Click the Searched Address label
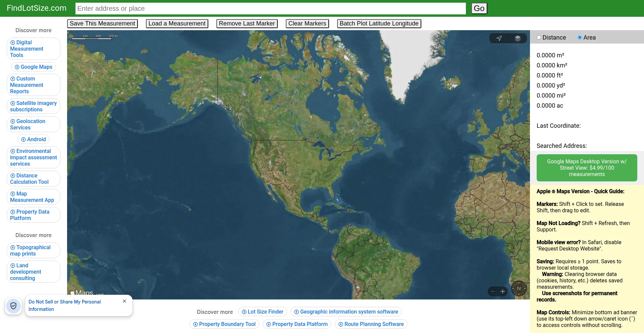Image resolution: width=644 pixels, height=333 pixels. 562,146
